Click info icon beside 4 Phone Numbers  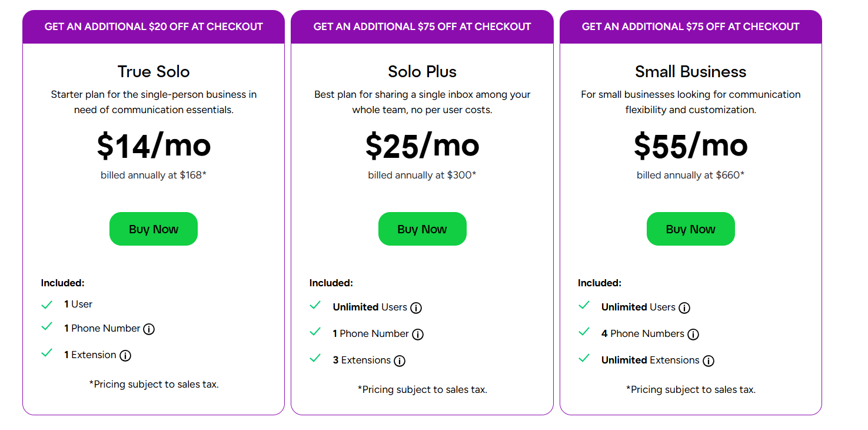point(693,335)
